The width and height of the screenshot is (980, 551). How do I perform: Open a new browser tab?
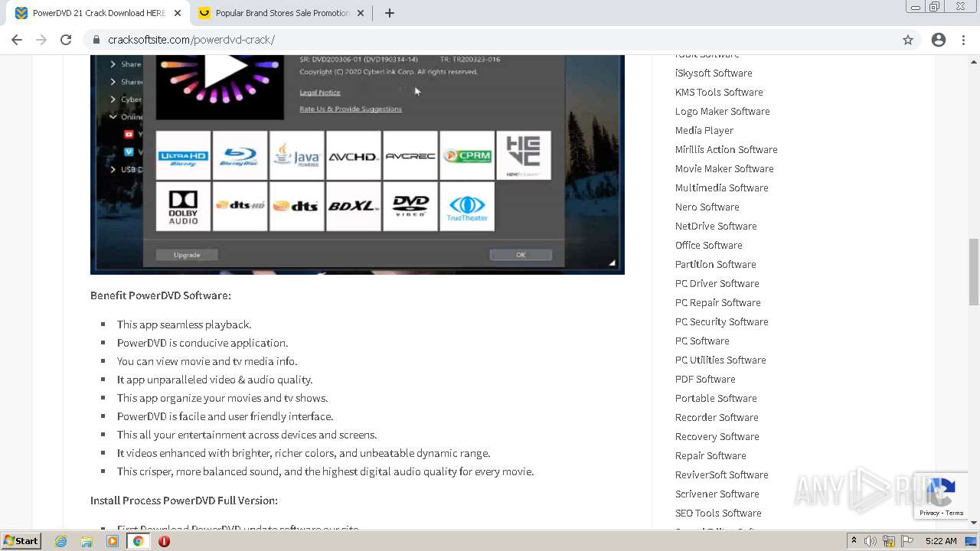pos(390,13)
